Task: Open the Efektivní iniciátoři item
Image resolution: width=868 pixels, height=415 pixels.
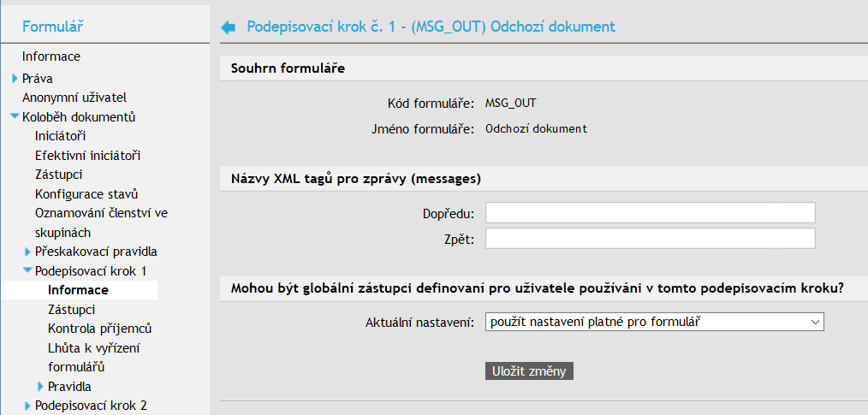Action: tap(87, 155)
